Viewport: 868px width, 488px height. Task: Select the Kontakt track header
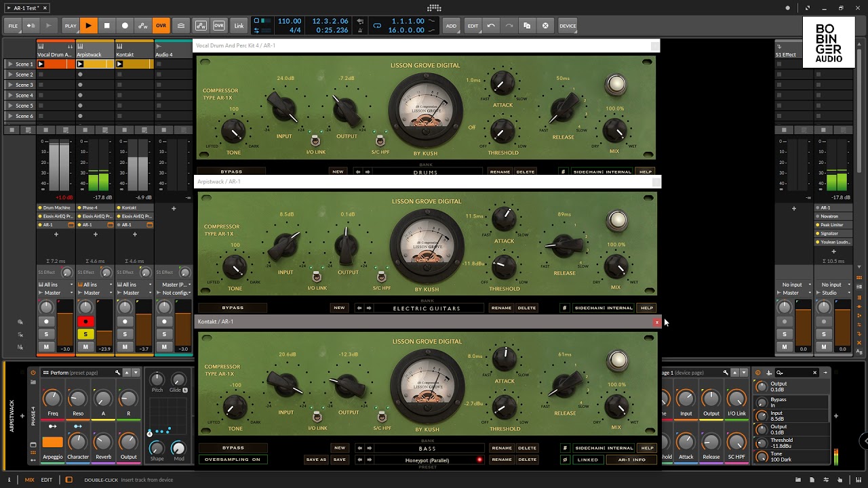134,50
